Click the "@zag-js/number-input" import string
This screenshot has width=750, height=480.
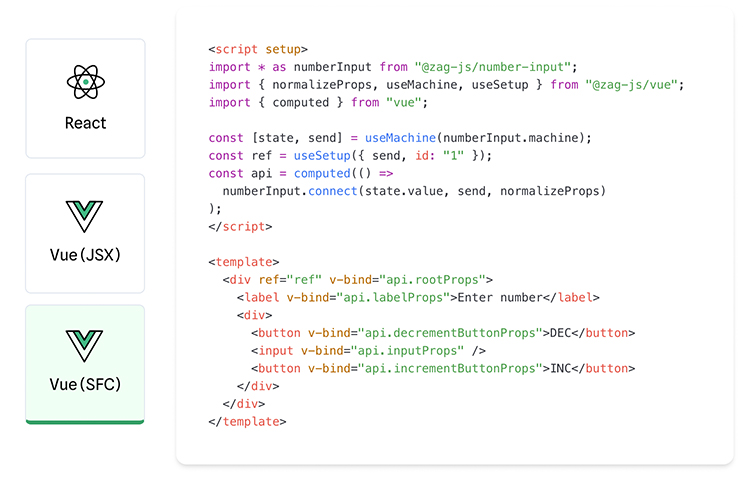point(493,67)
